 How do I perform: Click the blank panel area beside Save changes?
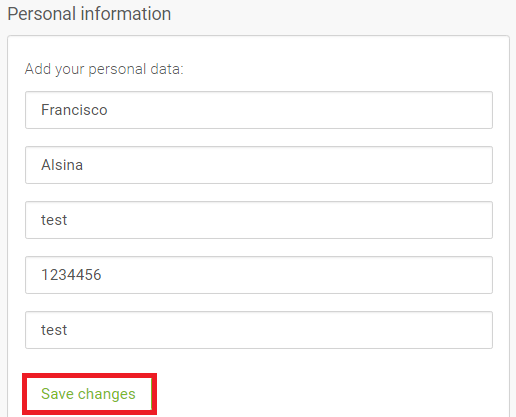(330, 394)
